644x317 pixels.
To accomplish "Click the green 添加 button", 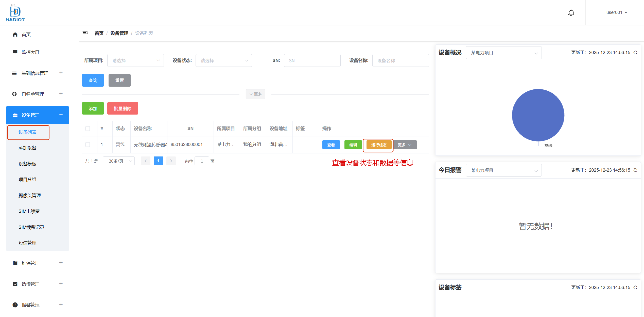I will coord(93,108).
